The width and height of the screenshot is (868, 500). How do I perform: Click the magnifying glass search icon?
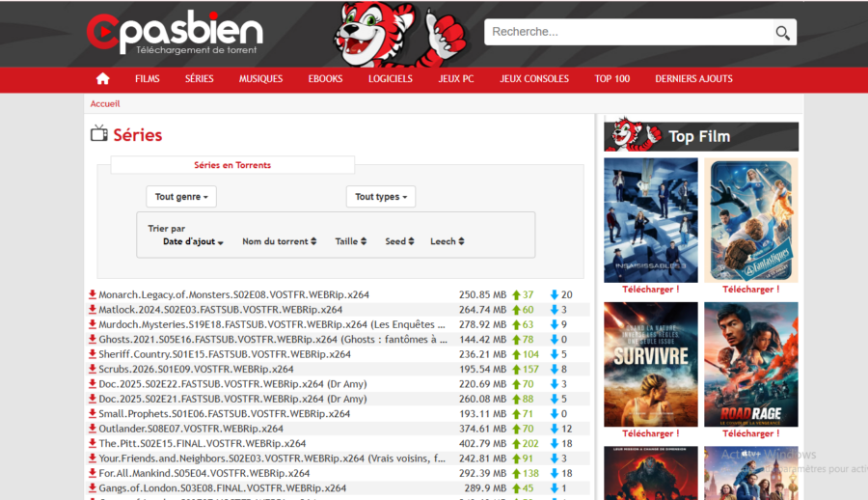click(x=782, y=33)
